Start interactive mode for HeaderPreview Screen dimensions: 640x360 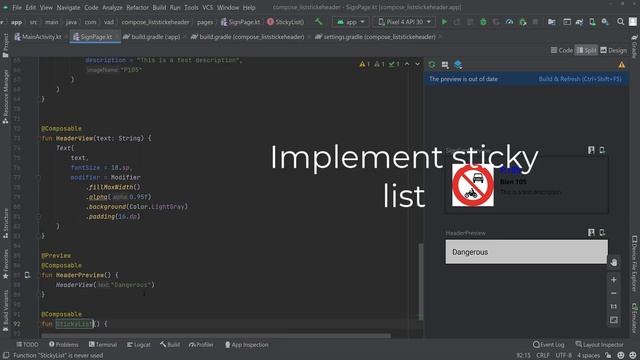click(591, 232)
